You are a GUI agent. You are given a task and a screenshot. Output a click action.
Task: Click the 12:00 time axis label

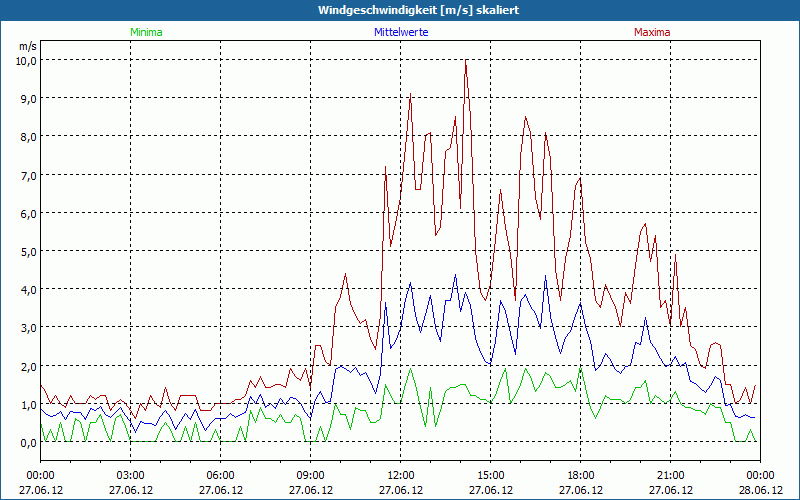pyautogui.click(x=401, y=476)
